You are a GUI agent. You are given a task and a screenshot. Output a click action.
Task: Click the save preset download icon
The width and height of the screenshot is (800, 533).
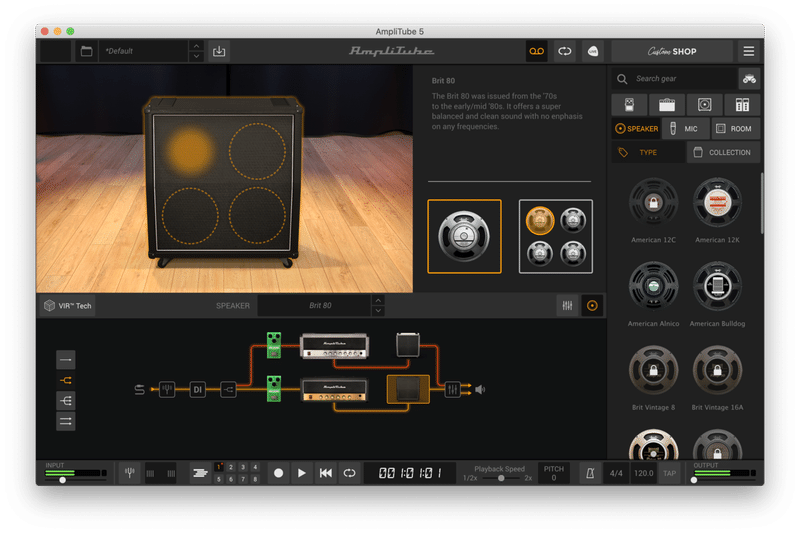coord(219,52)
